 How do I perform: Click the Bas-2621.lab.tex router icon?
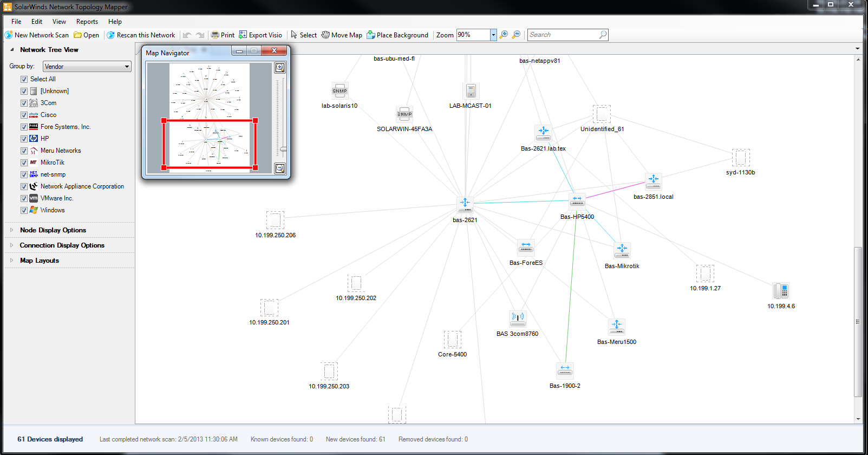[543, 133]
